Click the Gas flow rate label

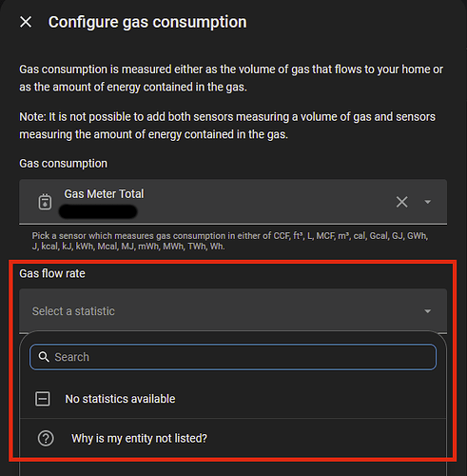(52, 273)
